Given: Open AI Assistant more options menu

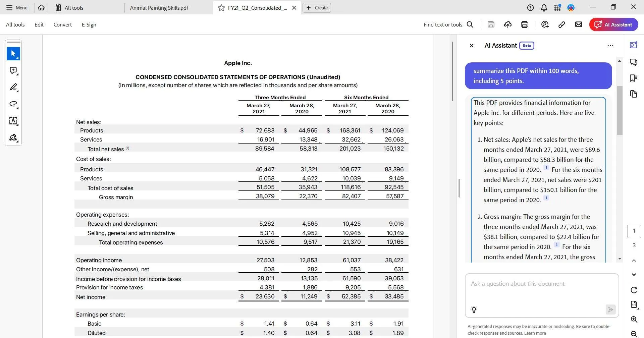Looking at the screenshot, I should click(x=610, y=45).
